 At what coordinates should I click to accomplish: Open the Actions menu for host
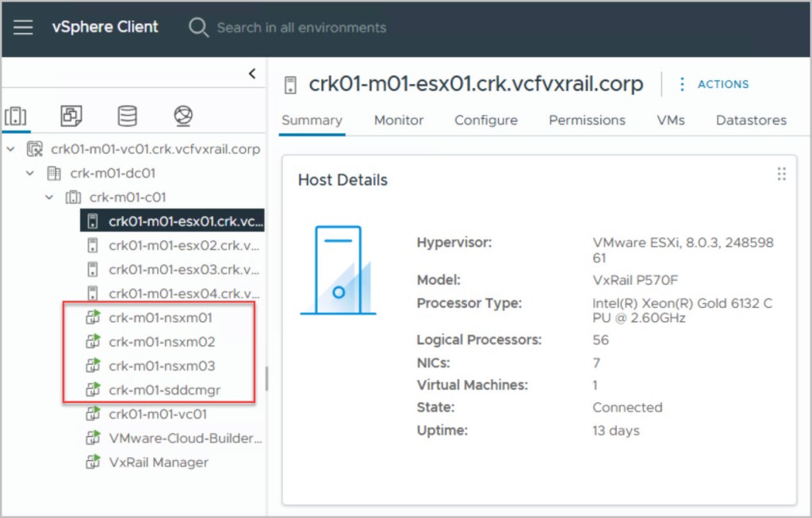point(715,84)
